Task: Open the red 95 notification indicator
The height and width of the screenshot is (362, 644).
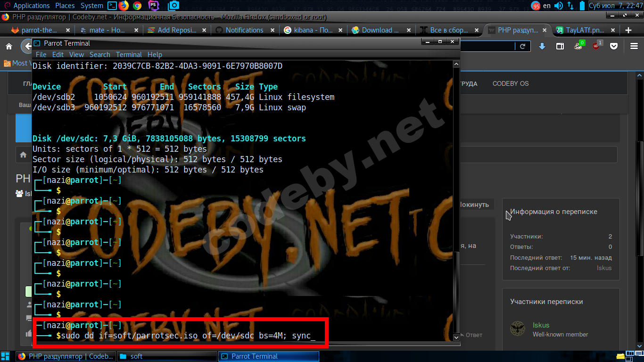Action: tap(536, 6)
